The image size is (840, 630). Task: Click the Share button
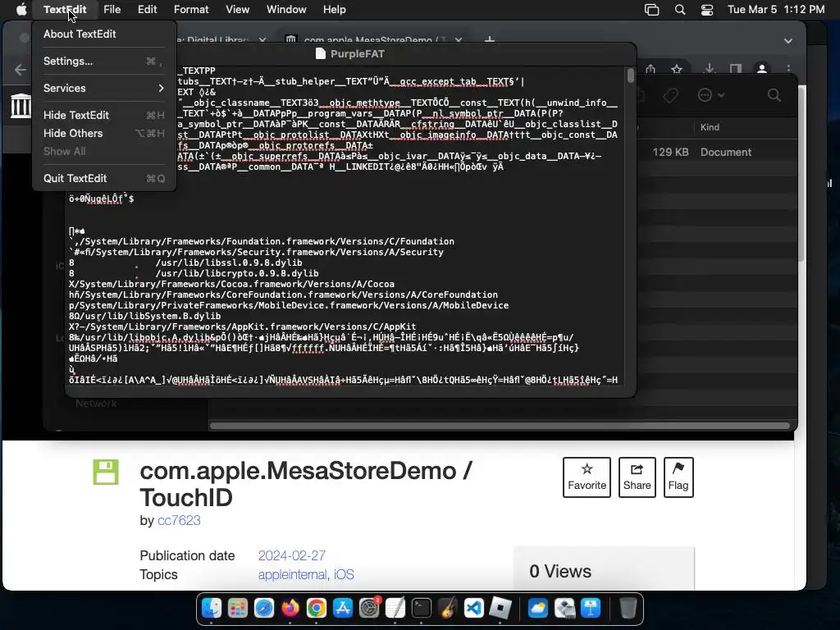click(637, 477)
